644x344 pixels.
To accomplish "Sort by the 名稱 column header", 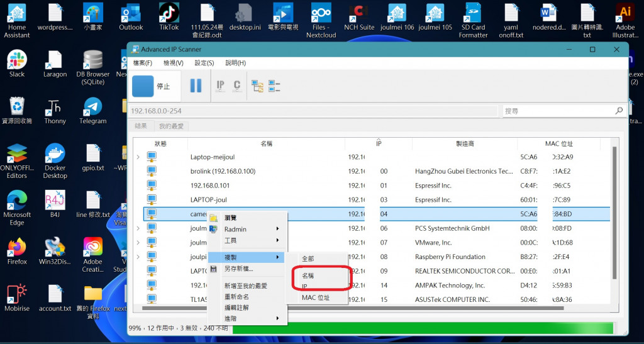I will (266, 143).
